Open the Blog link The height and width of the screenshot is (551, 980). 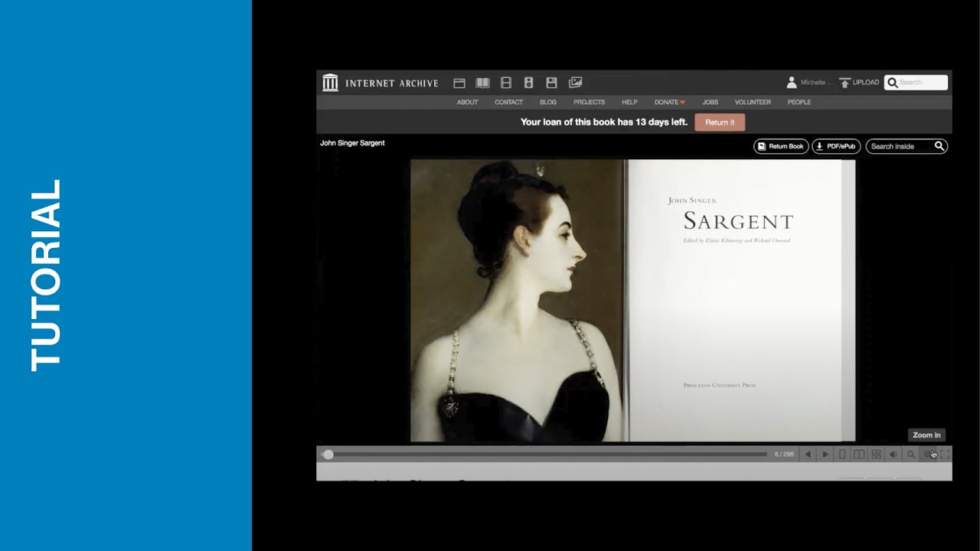point(548,102)
